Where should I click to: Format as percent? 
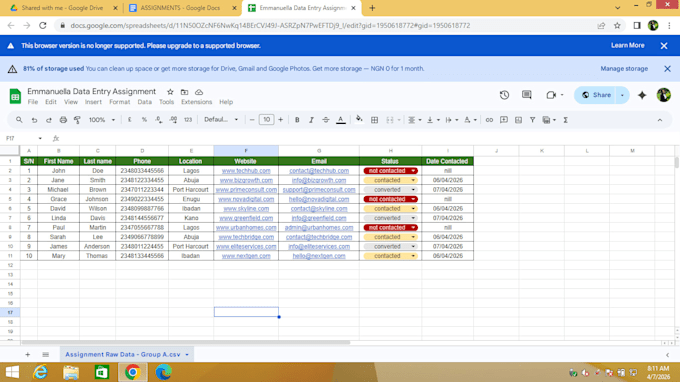[144, 120]
